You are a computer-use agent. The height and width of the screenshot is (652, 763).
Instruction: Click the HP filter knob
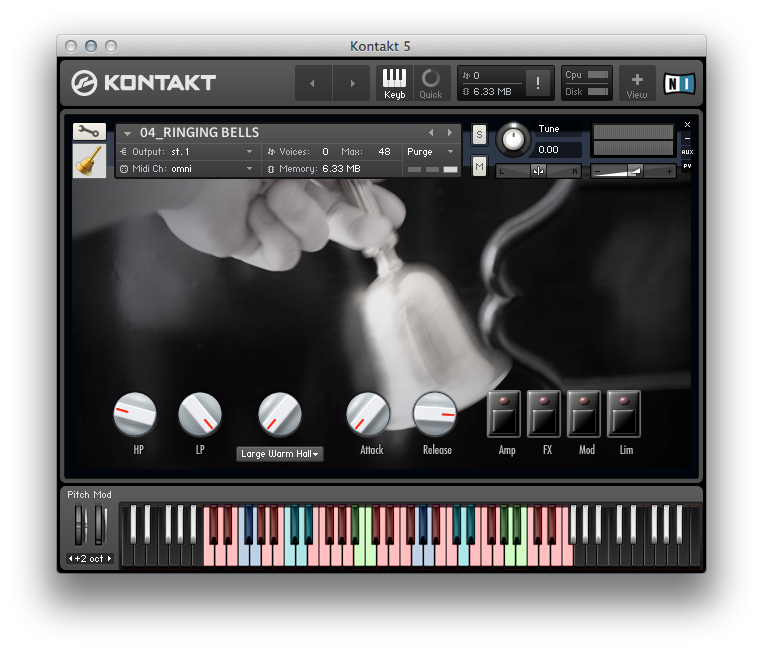pyautogui.click(x=135, y=415)
